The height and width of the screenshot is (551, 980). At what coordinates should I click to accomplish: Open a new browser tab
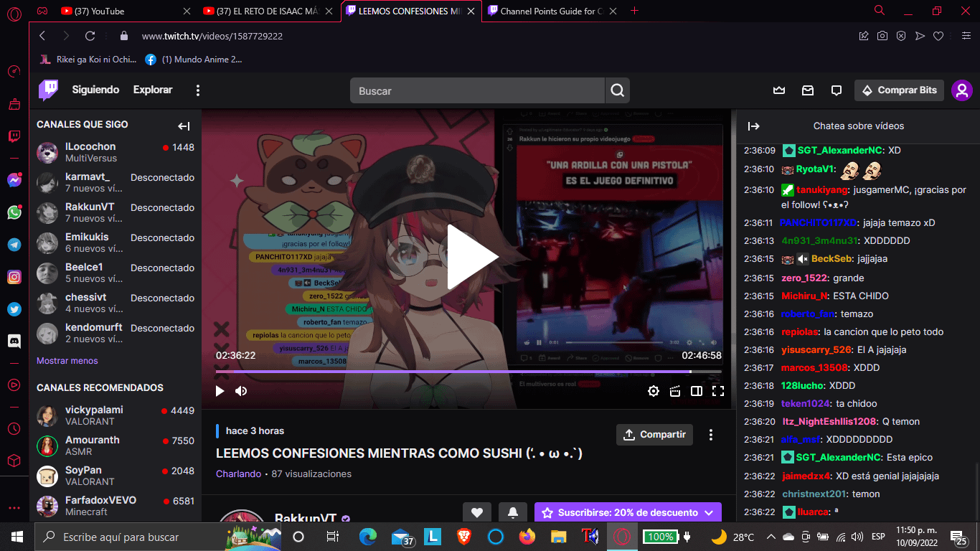[634, 11]
